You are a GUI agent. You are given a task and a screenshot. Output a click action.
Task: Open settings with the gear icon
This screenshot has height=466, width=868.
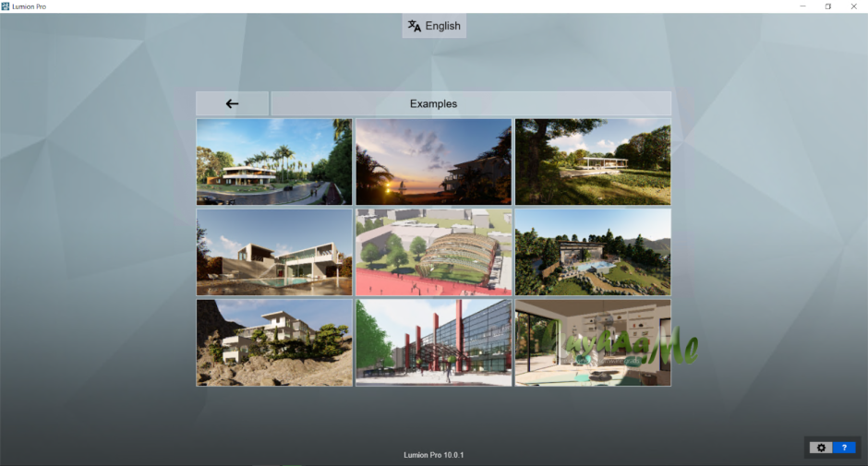[x=820, y=448]
